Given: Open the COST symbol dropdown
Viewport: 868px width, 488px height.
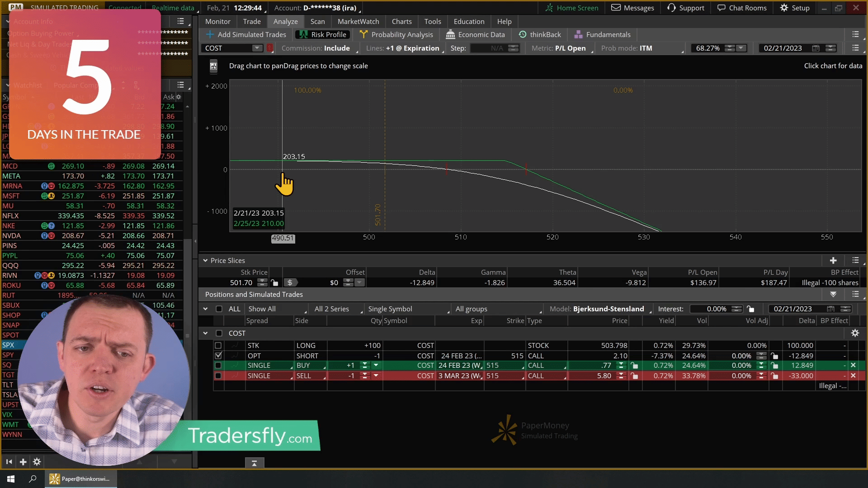Looking at the screenshot, I should (x=257, y=48).
